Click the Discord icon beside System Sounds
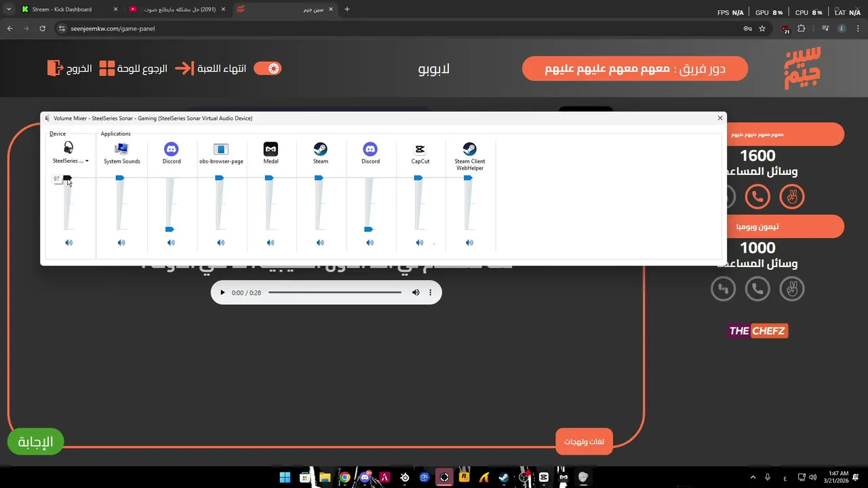The image size is (868, 488). pos(172,149)
